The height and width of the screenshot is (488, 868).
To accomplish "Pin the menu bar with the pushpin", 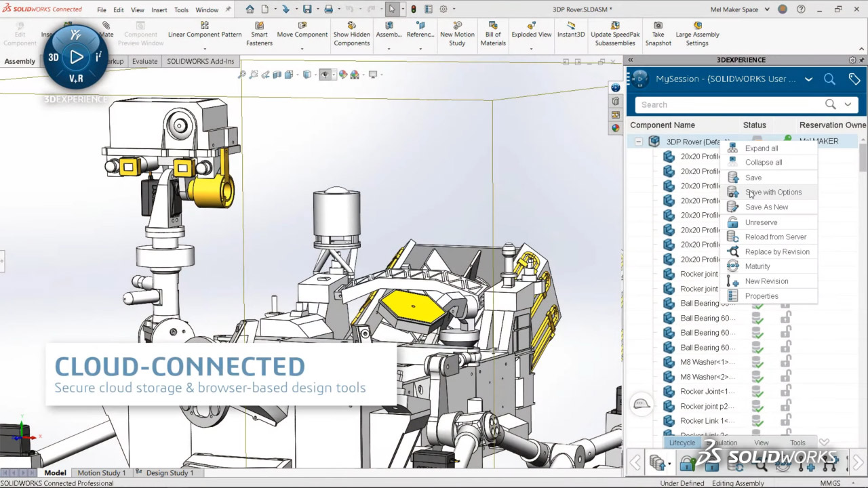I will (229, 9).
